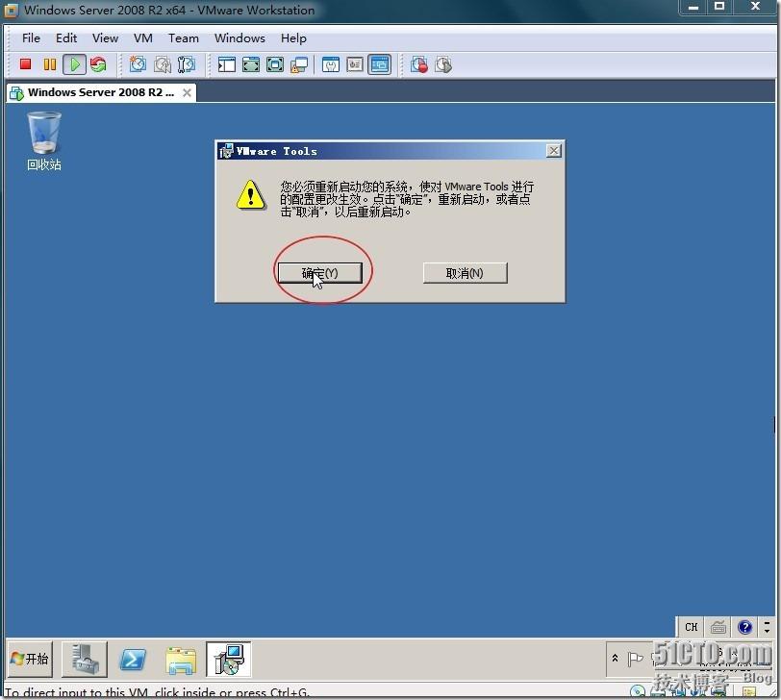The image size is (781, 700).
Task: Close the VMware Tools dialog
Action: tap(554, 151)
